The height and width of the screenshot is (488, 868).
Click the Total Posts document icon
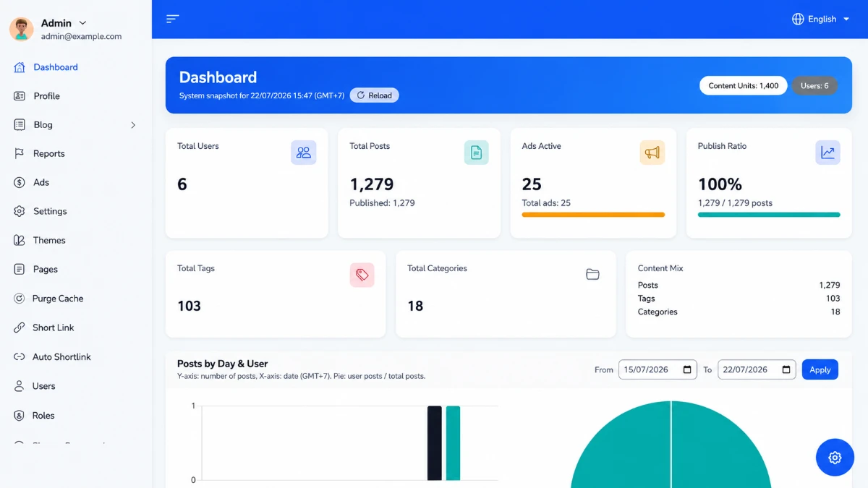476,153
